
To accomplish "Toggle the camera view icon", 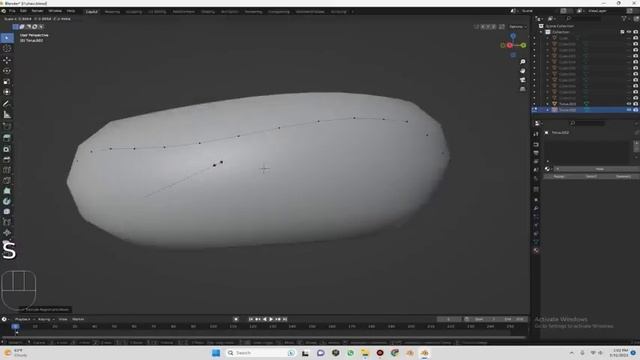I will point(523,80).
